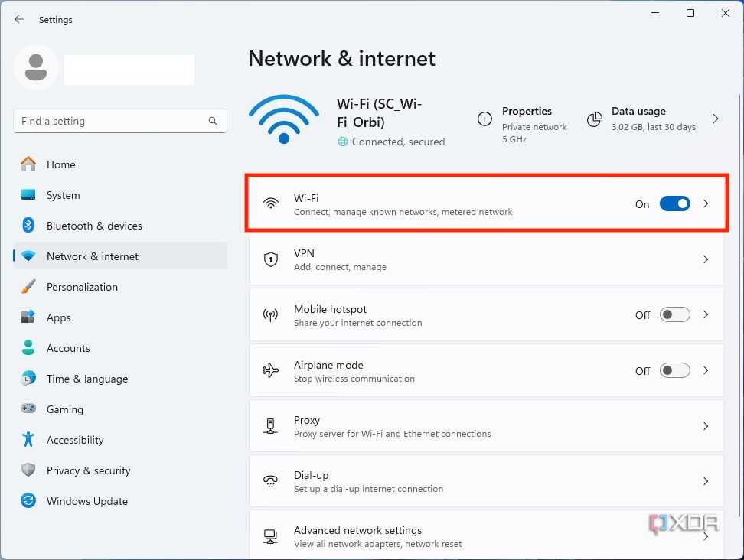Expand the Data usage chevron
The width and height of the screenshot is (744, 560).
(716, 119)
